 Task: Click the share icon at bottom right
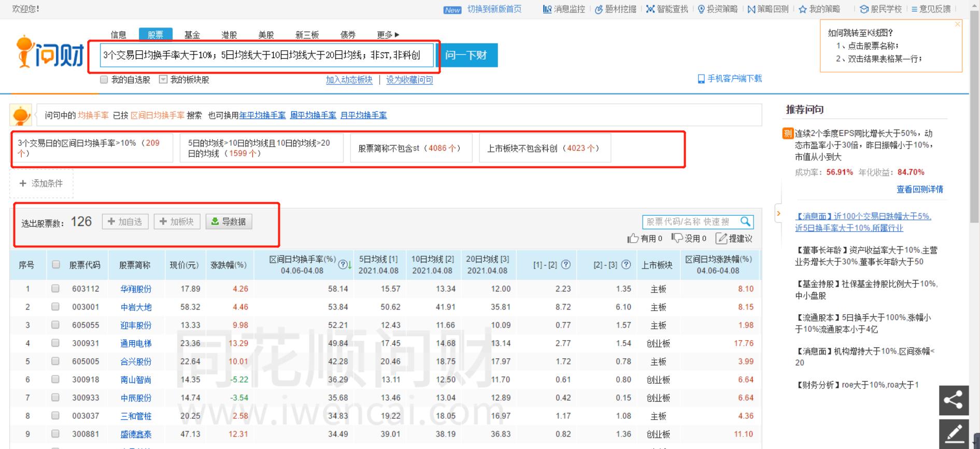954,400
